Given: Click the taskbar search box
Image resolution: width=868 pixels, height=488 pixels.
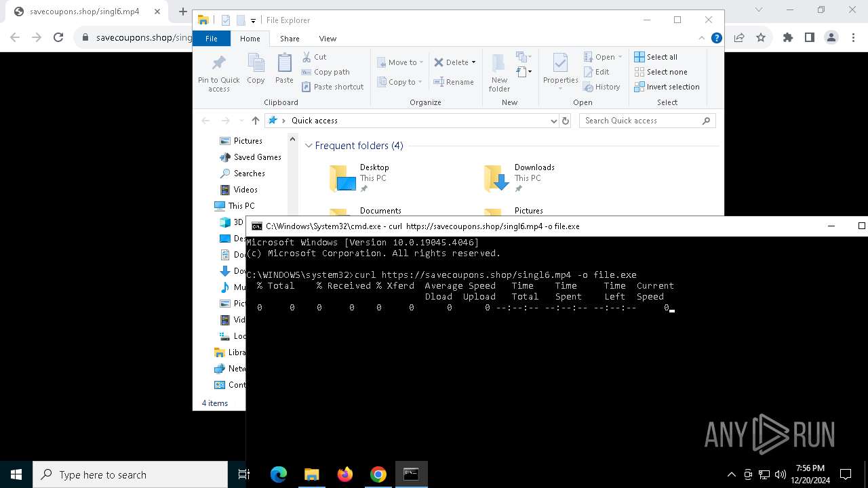Looking at the screenshot, I should coord(130,474).
